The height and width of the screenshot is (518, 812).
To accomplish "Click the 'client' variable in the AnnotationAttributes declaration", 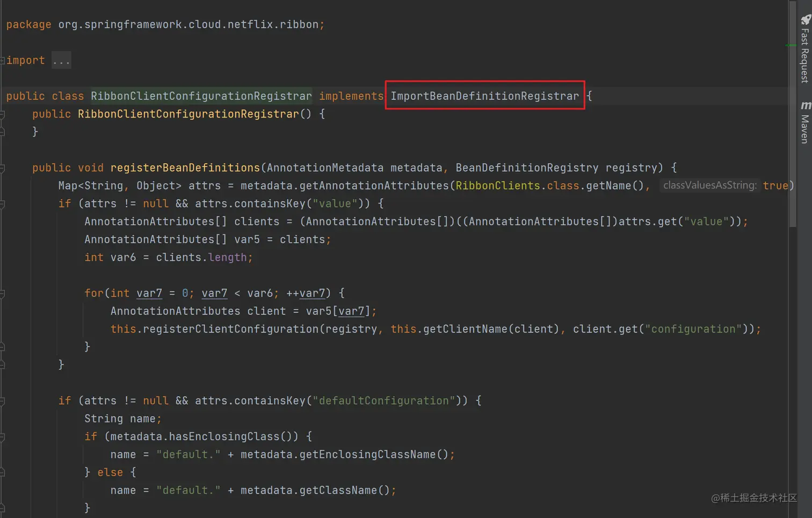I will [x=266, y=311].
